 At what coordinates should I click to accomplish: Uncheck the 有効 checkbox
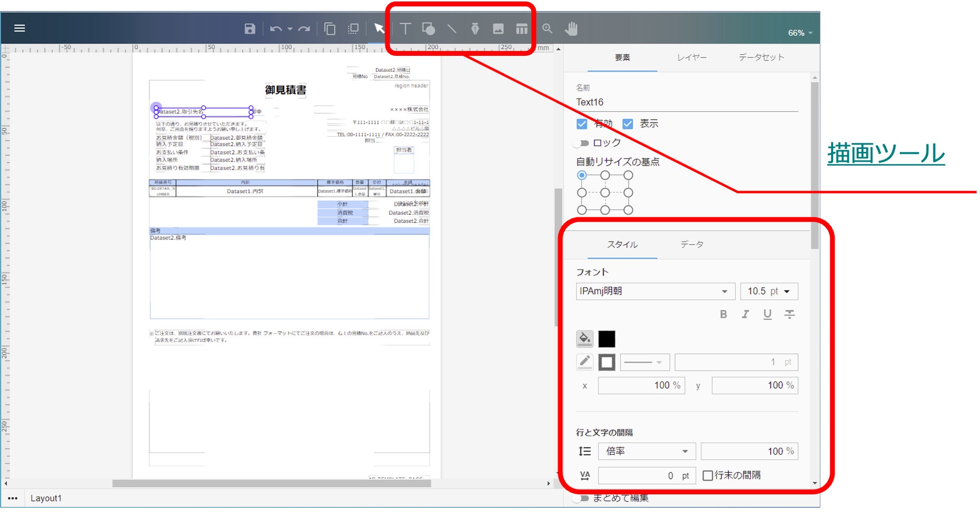click(582, 124)
